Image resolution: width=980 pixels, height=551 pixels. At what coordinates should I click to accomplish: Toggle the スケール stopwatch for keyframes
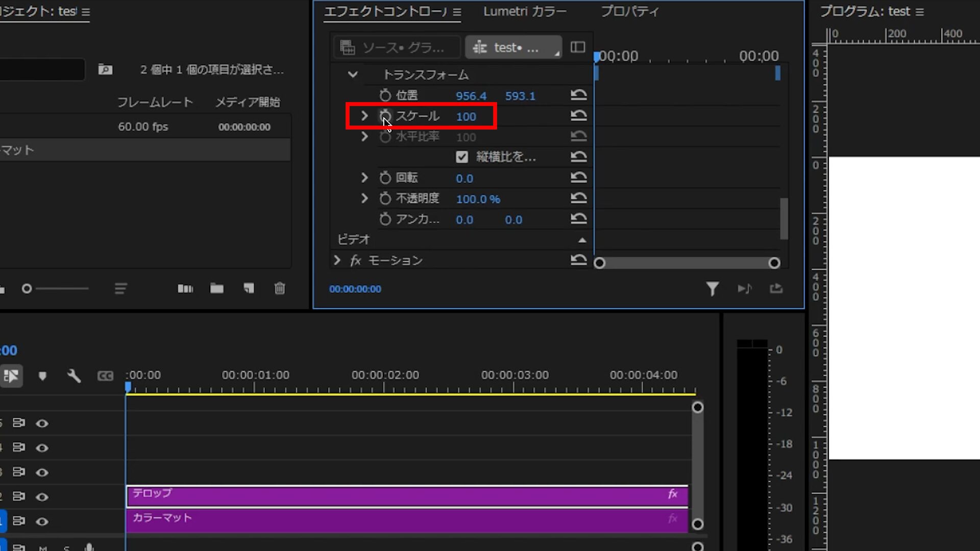pyautogui.click(x=385, y=116)
